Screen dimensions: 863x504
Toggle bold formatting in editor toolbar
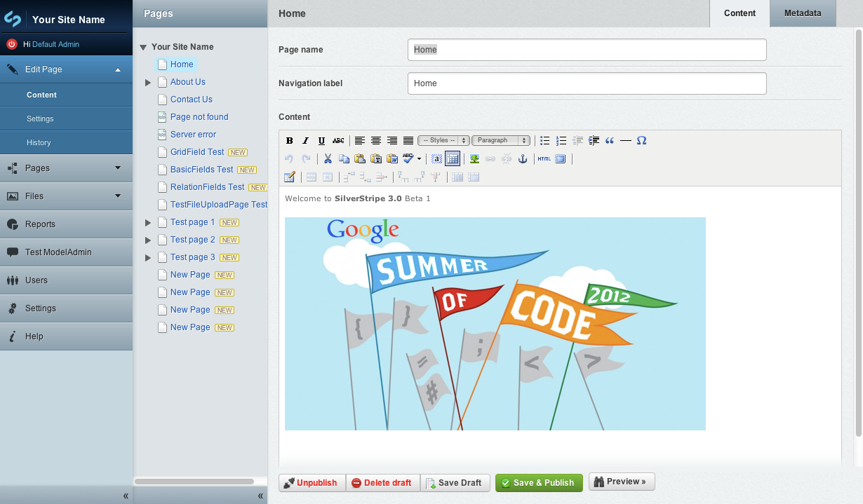coord(289,141)
